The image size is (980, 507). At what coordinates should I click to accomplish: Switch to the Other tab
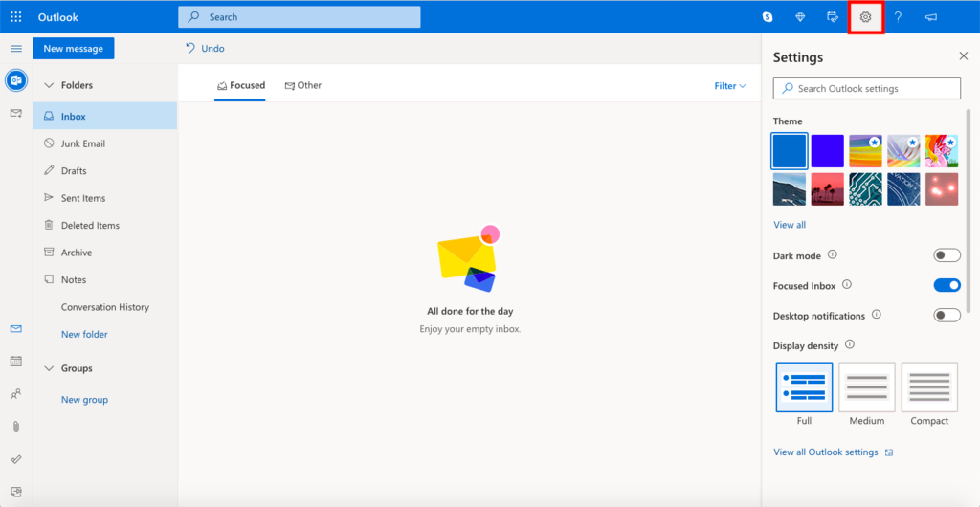click(302, 85)
